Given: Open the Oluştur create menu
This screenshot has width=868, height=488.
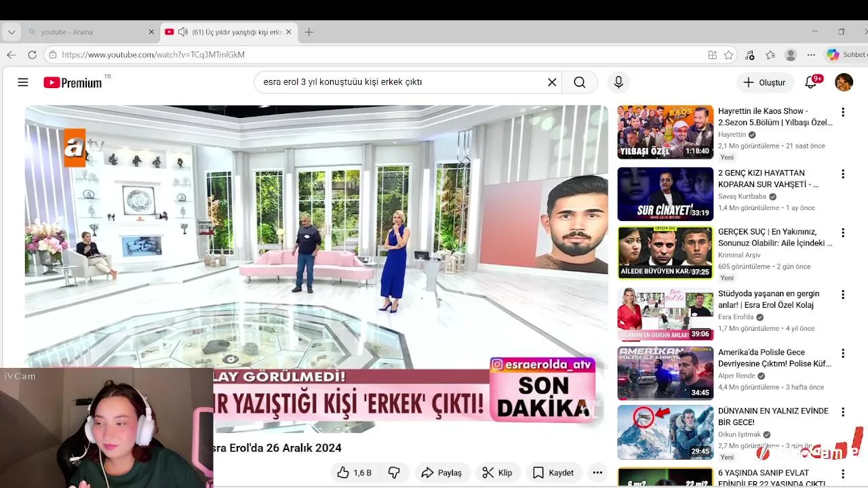Looking at the screenshot, I should coord(764,82).
